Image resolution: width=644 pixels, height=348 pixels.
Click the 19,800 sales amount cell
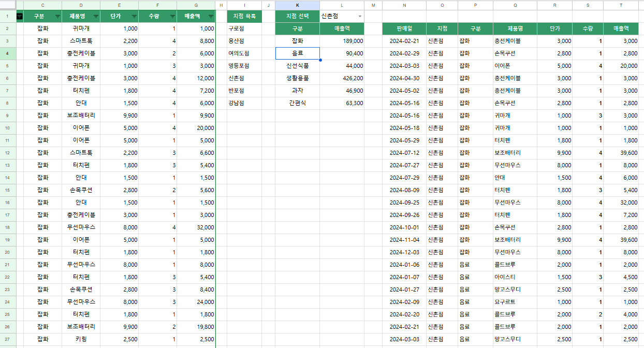point(196,327)
